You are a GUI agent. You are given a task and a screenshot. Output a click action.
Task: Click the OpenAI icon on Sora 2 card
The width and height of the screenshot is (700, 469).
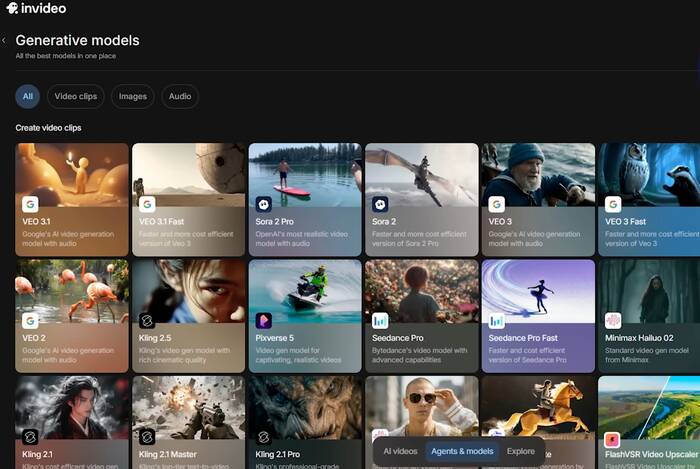tap(380, 204)
